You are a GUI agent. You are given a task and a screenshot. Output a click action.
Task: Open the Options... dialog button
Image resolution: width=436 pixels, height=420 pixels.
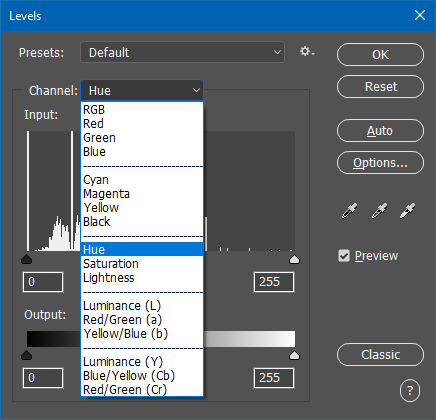(380, 163)
